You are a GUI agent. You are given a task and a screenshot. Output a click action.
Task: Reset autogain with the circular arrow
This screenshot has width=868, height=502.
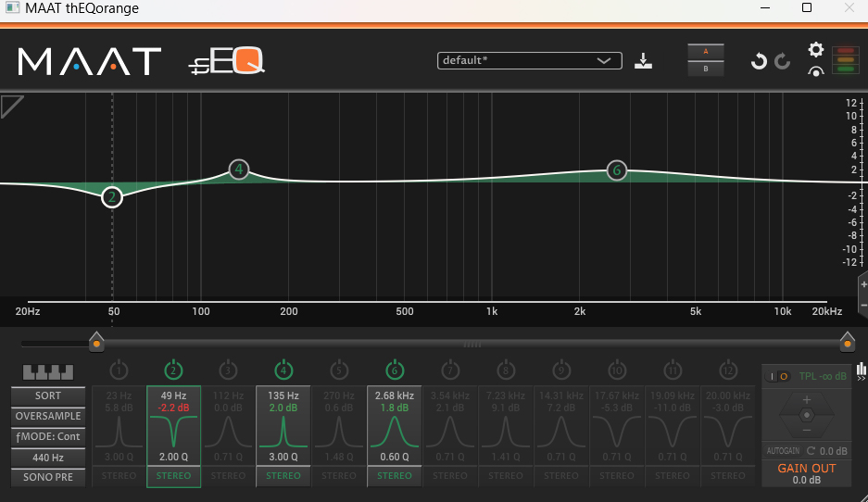811,450
